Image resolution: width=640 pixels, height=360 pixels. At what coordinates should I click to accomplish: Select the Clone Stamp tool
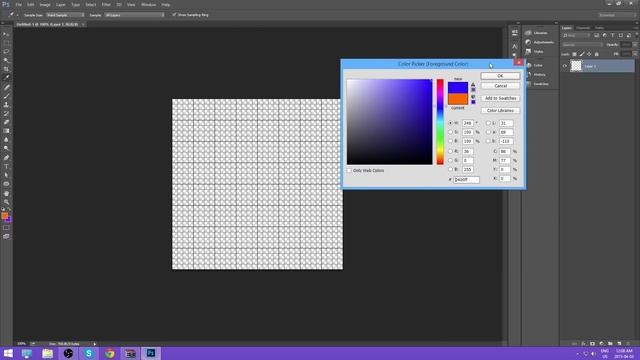[6, 104]
